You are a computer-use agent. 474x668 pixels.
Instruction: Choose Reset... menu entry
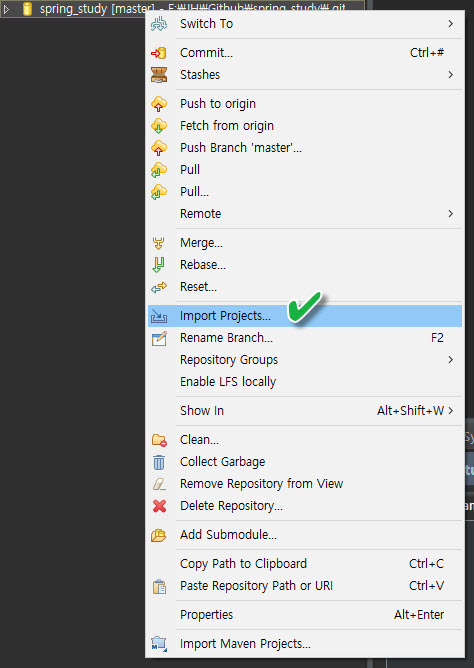point(305,287)
